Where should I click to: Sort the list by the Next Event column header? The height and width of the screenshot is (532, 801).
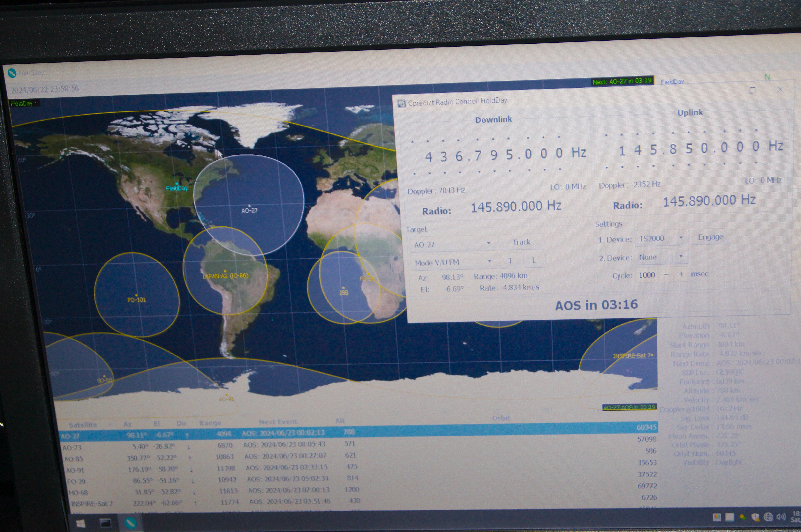coord(278,422)
